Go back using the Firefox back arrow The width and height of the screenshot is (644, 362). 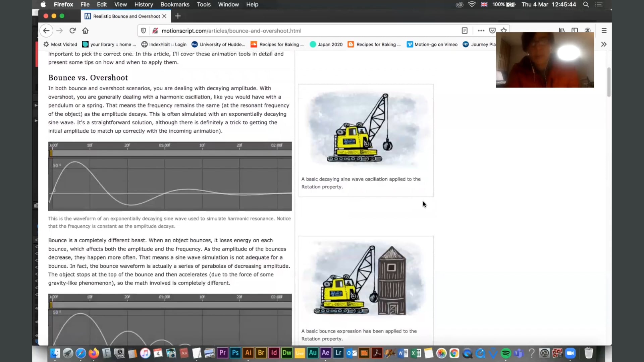46,31
